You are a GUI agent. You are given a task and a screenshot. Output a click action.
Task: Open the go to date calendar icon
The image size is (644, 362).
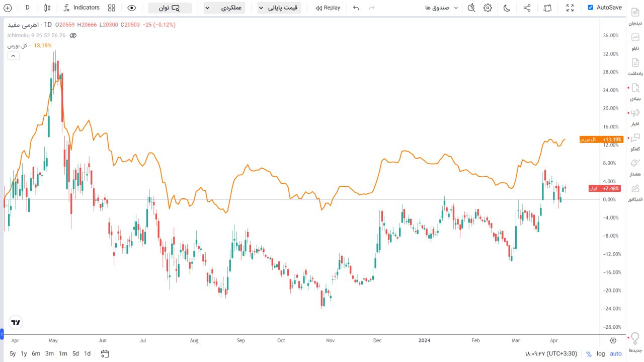tap(105, 353)
